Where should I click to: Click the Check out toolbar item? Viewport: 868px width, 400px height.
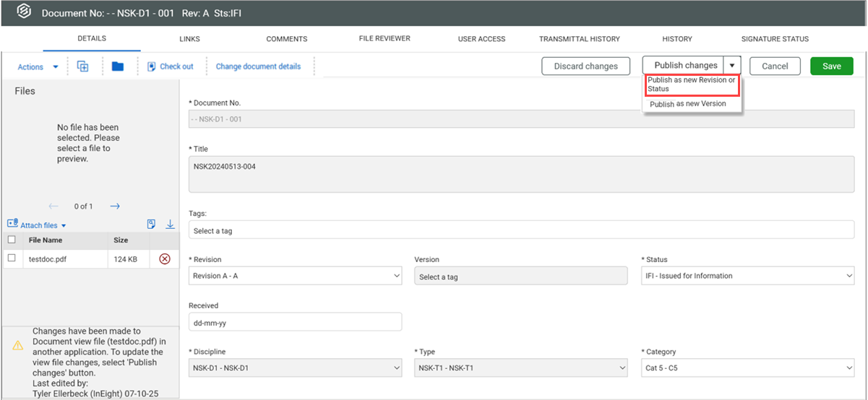171,66
